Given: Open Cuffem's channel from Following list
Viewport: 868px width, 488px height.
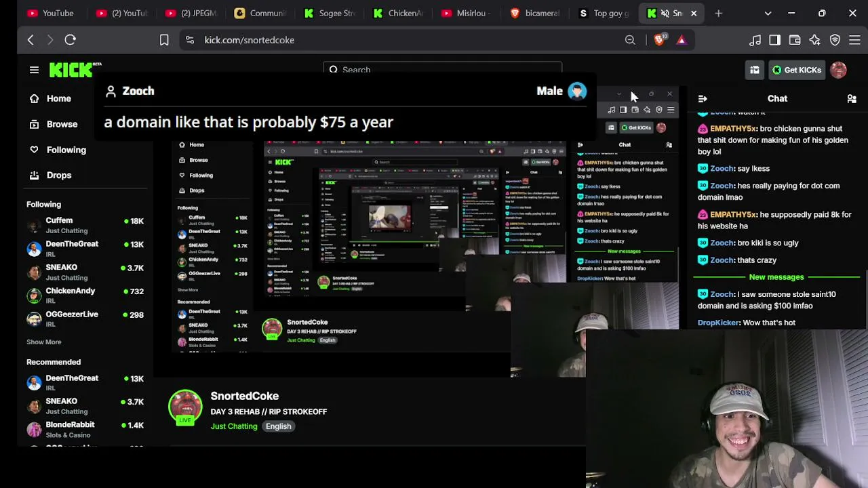Looking at the screenshot, I should point(85,225).
